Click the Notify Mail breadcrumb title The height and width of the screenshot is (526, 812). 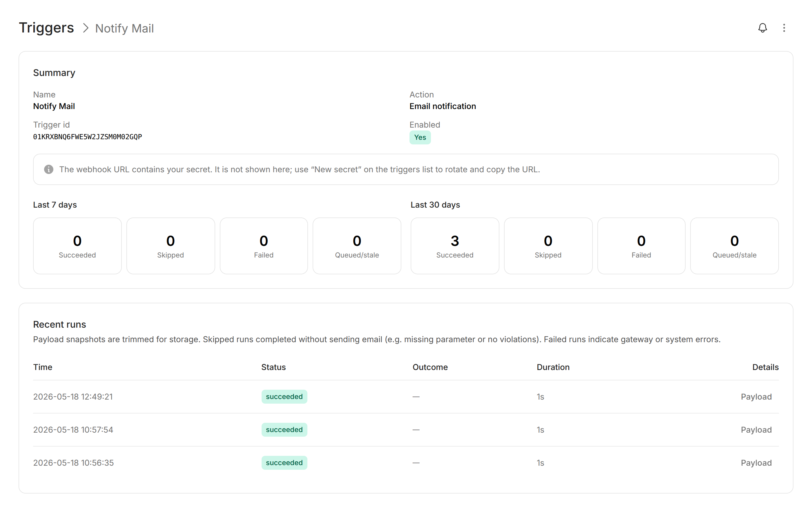(124, 28)
